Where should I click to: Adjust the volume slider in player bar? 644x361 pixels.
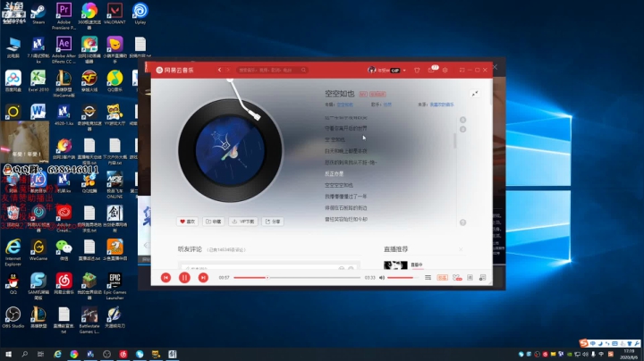pos(402,278)
